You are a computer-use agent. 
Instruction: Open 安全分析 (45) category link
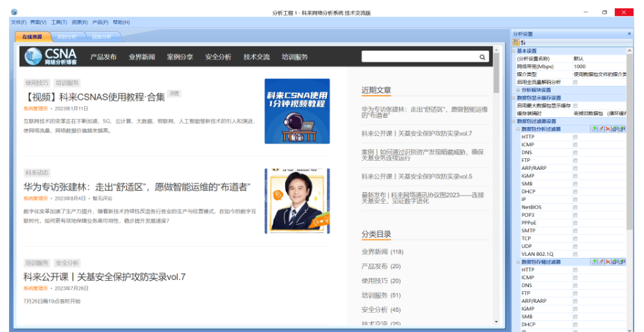point(381,310)
